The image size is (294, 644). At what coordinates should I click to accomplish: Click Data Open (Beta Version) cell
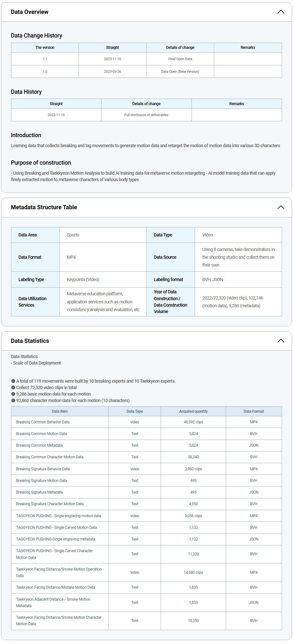tap(180, 71)
